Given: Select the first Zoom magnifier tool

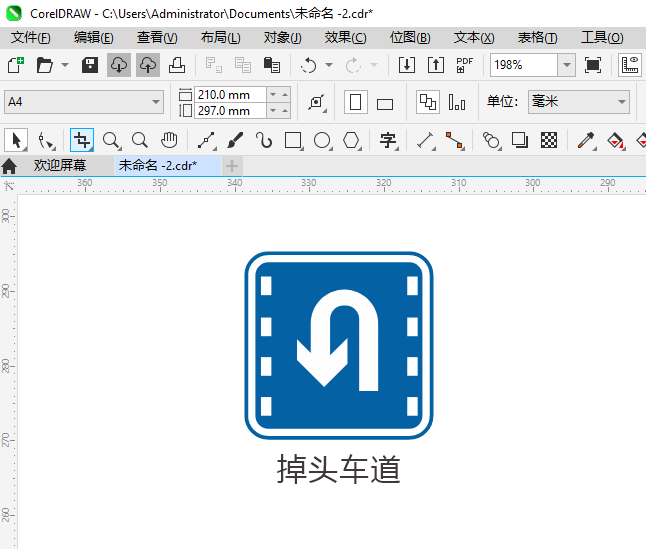Looking at the screenshot, I should coord(111,140).
